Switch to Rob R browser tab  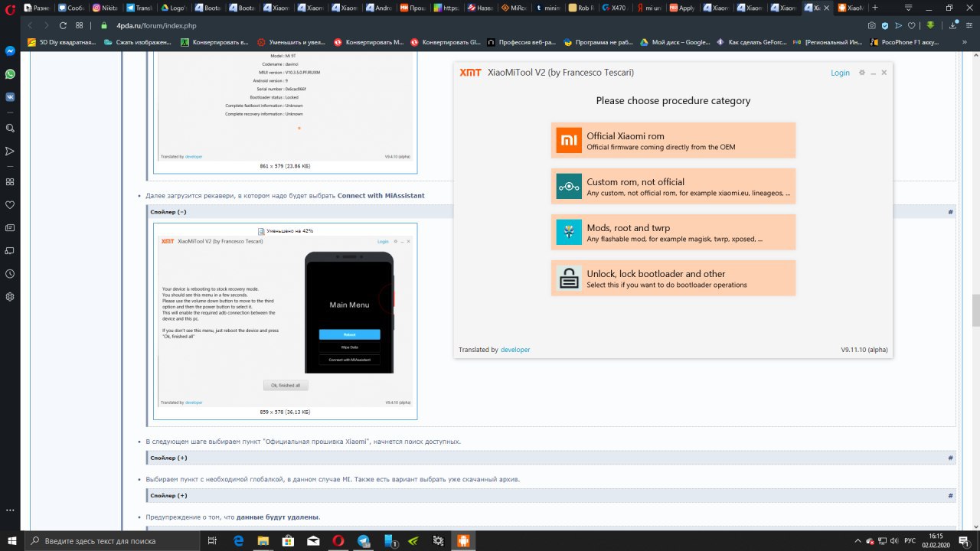(x=582, y=8)
